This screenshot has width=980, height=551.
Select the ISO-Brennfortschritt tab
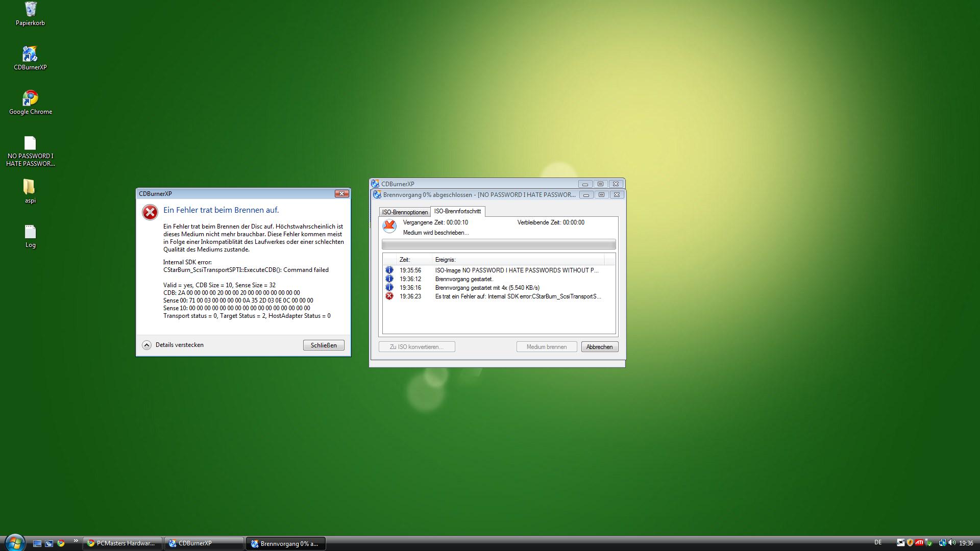tap(458, 211)
